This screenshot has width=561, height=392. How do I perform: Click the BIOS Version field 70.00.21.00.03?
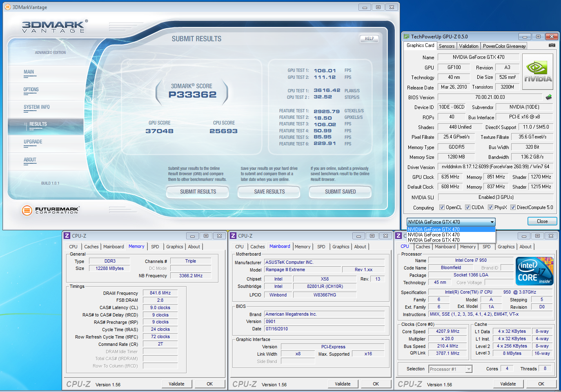pos(490,97)
